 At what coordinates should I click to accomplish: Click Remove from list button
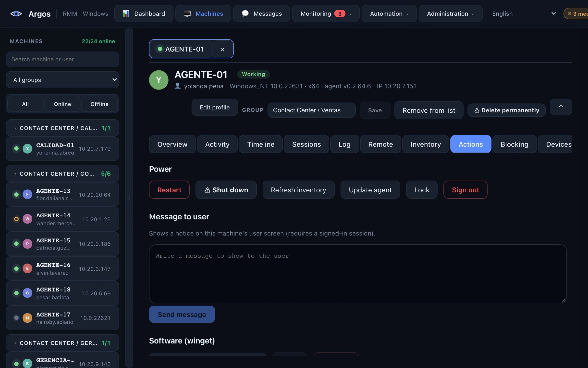tap(429, 110)
